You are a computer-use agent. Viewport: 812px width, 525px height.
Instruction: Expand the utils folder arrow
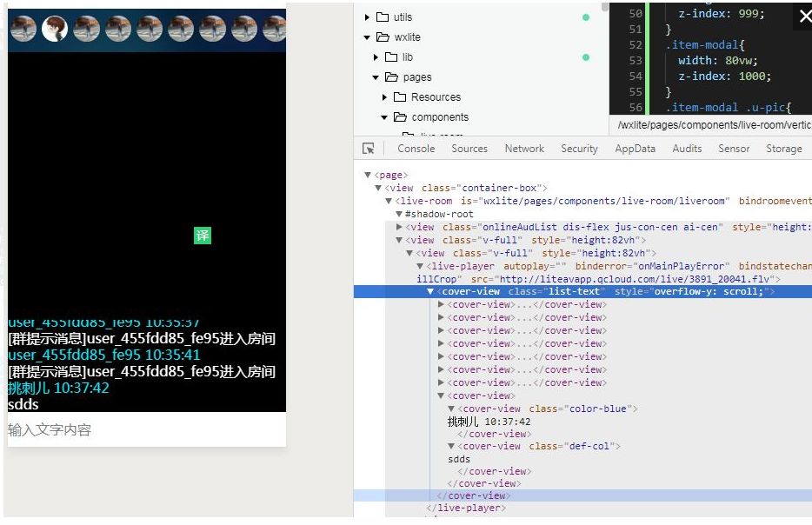pyautogui.click(x=367, y=17)
